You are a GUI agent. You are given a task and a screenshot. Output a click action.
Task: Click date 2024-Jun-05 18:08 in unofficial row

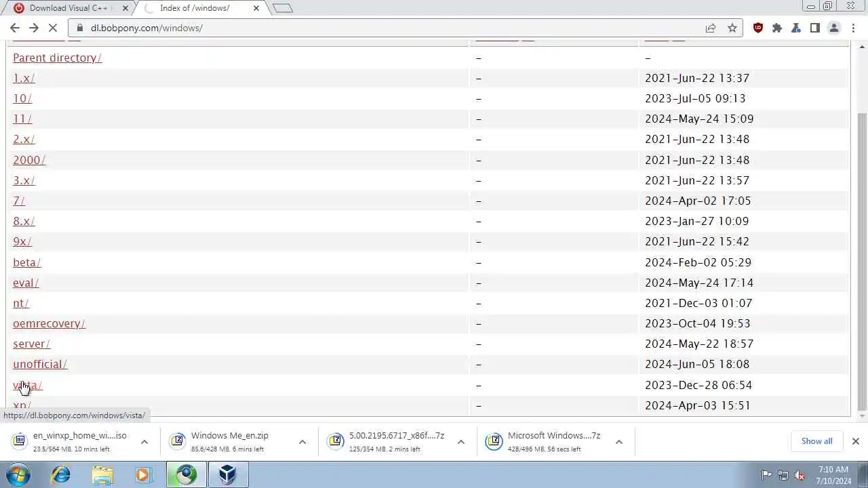point(697,364)
